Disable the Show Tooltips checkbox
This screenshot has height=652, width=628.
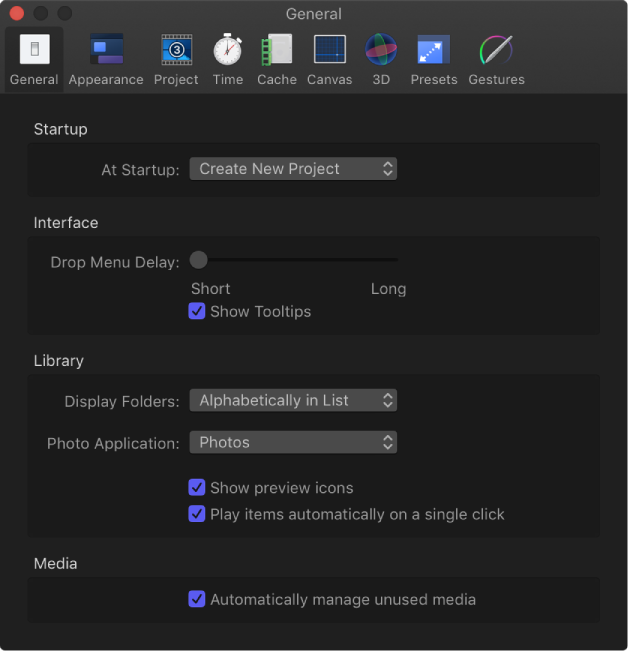[197, 311]
